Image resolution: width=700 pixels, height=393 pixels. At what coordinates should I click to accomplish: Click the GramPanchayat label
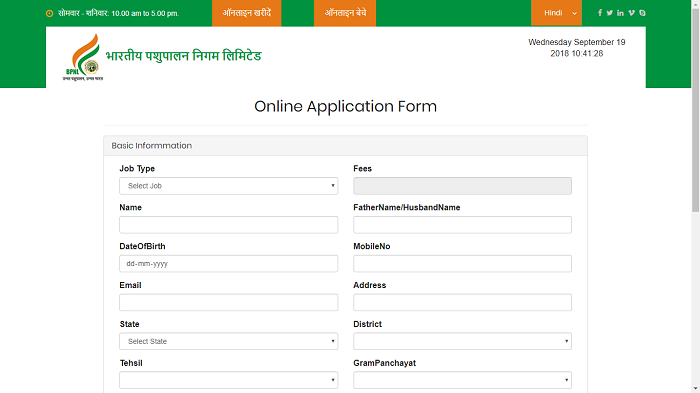384,363
